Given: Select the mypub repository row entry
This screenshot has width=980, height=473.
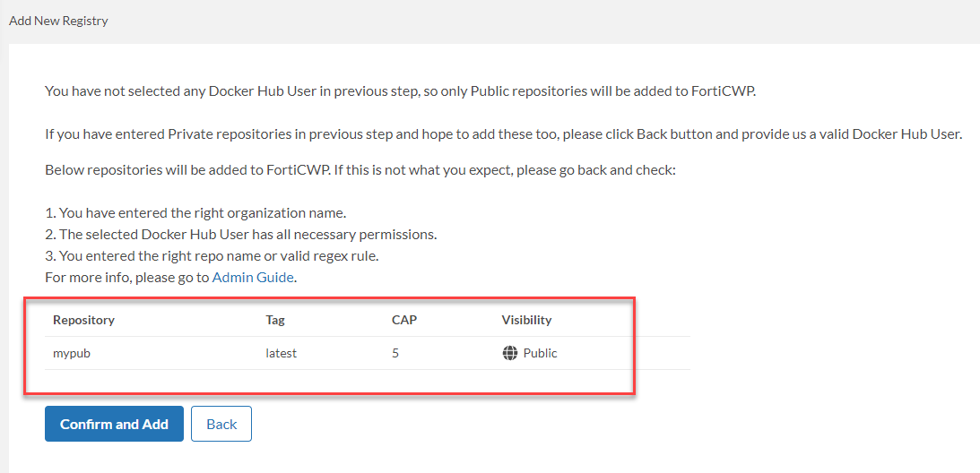Looking at the screenshot, I should [x=72, y=353].
